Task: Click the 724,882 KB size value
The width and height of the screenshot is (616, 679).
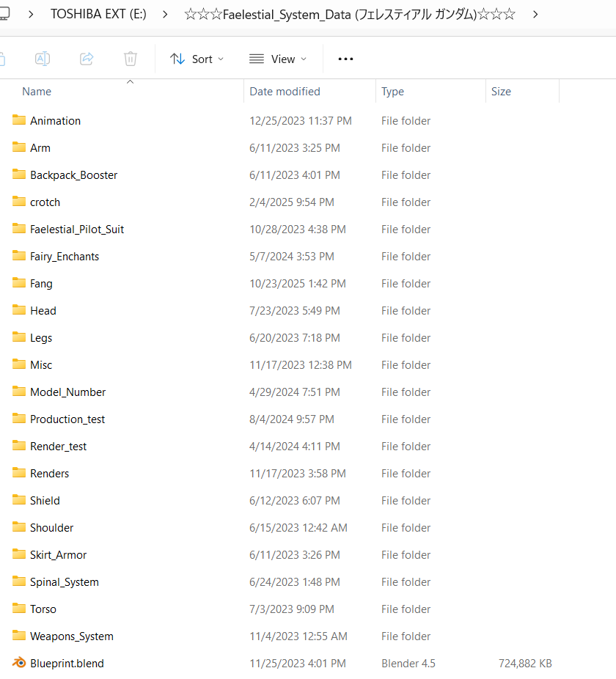Action: click(525, 664)
